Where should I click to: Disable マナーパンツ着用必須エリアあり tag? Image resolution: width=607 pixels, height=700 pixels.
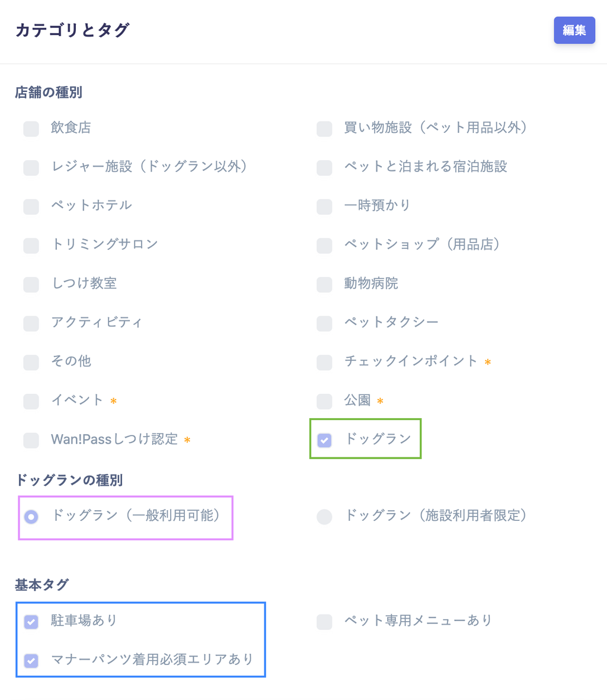(x=31, y=660)
